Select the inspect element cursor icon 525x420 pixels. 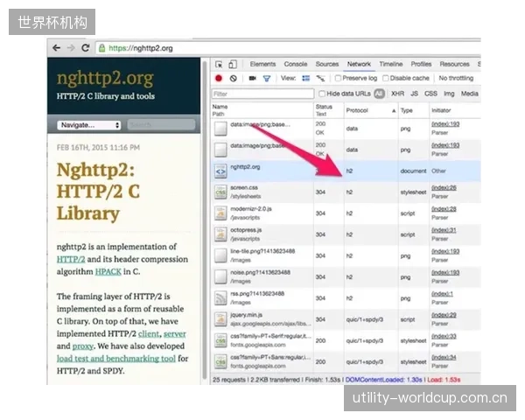219,64
